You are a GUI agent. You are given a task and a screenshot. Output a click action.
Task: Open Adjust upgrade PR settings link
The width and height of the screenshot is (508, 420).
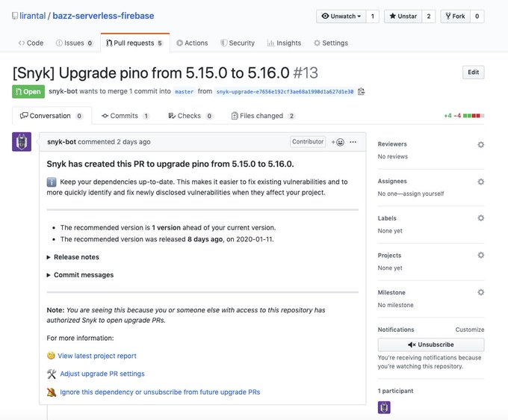pos(102,374)
